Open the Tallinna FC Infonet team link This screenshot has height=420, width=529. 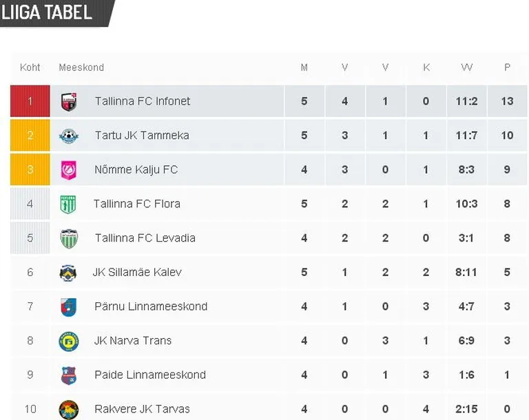(143, 101)
